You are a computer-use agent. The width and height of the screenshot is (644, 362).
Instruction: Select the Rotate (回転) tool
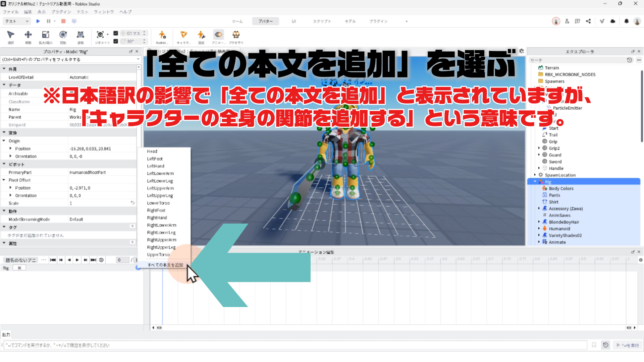pyautogui.click(x=63, y=35)
